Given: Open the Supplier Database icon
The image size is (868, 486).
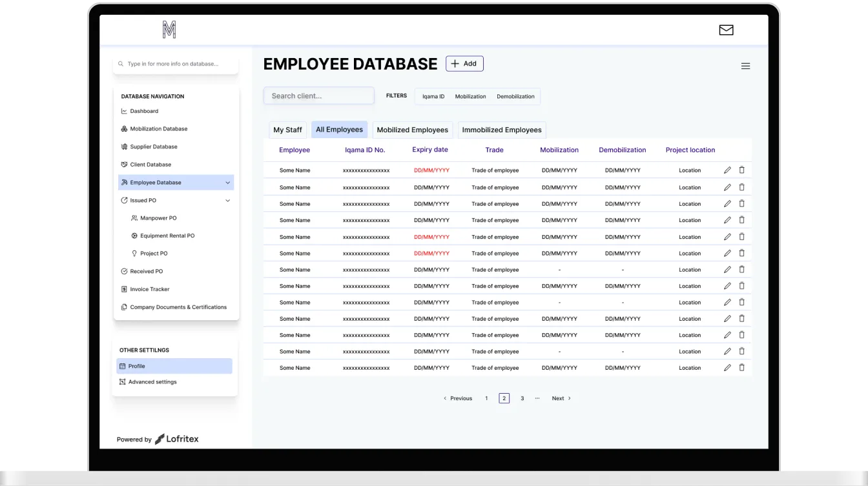Looking at the screenshot, I should tap(123, 147).
